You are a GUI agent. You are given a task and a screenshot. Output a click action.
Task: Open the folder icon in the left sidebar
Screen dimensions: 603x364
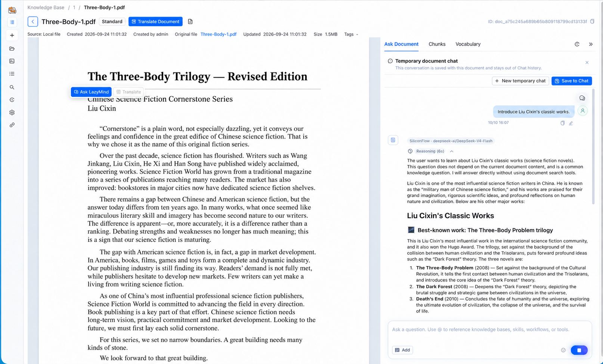(12, 49)
